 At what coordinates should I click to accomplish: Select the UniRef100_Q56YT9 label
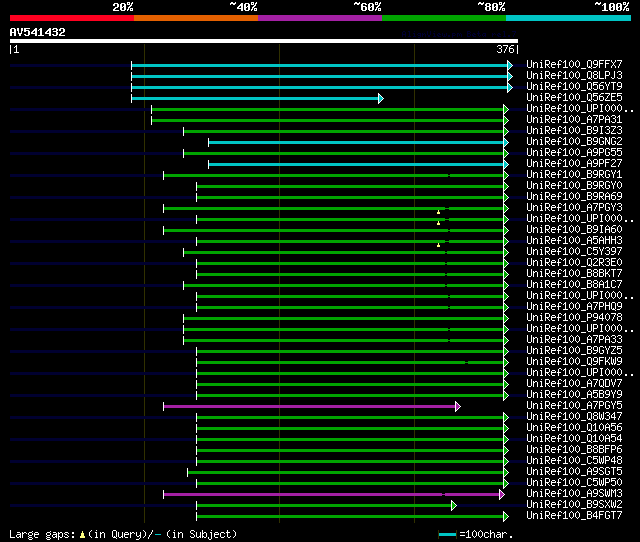click(x=574, y=87)
